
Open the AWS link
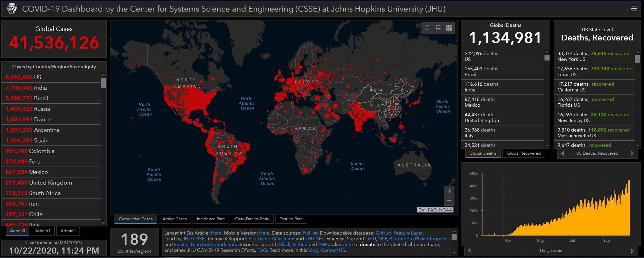[323, 245]
